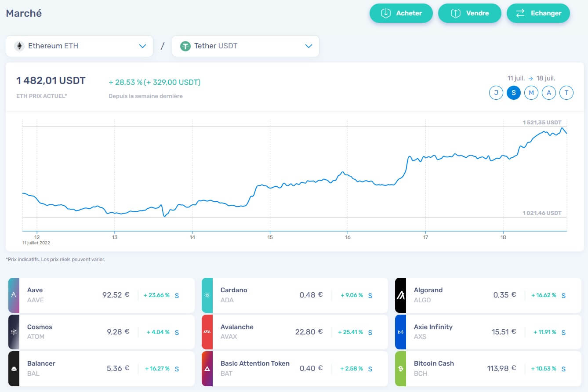Open the Ethereum ETH currency dropdown
588x392 pixels.
[80, 46]
